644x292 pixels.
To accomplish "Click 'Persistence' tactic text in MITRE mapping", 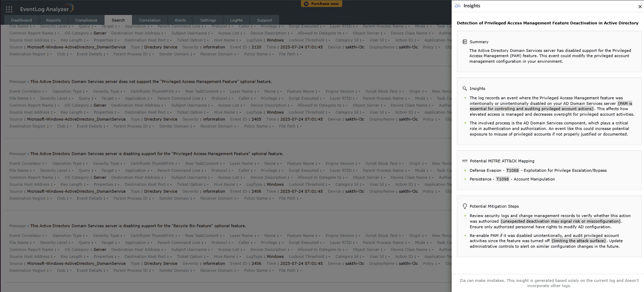I will [481, 179].
